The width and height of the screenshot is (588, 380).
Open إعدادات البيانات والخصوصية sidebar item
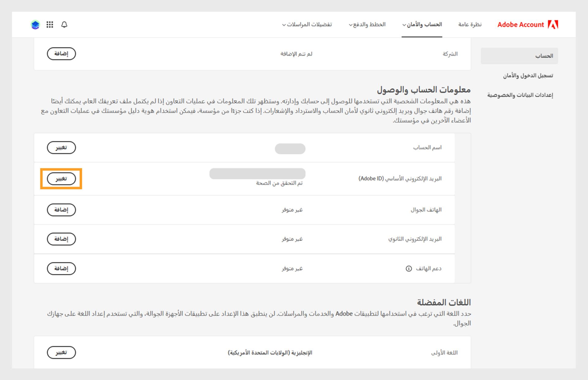click(520, 95)
